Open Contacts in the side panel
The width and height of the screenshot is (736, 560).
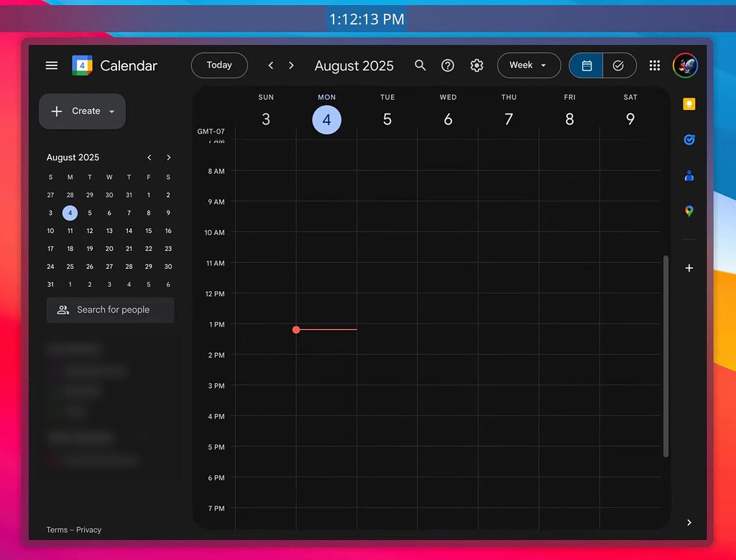tap(689, 175)
